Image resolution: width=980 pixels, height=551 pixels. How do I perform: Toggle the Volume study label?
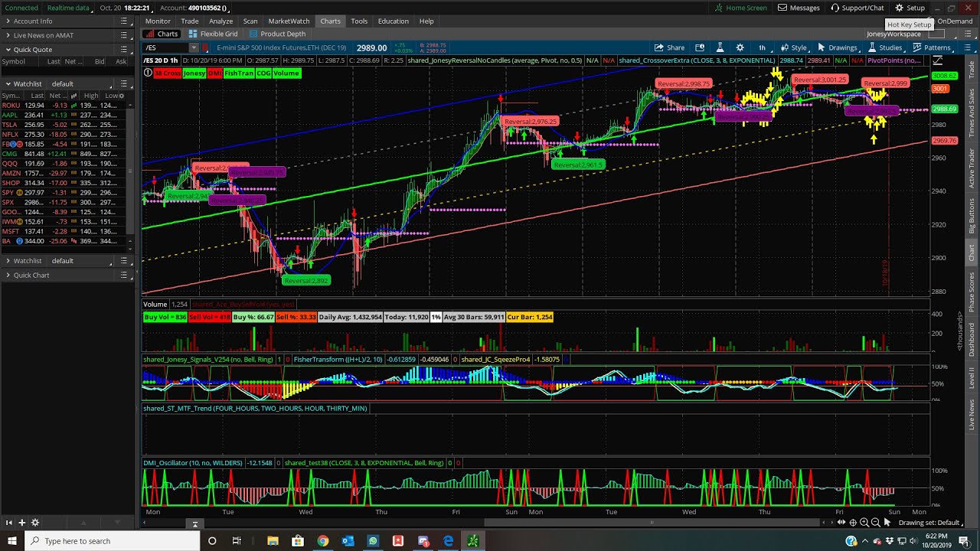coord(286,73)
